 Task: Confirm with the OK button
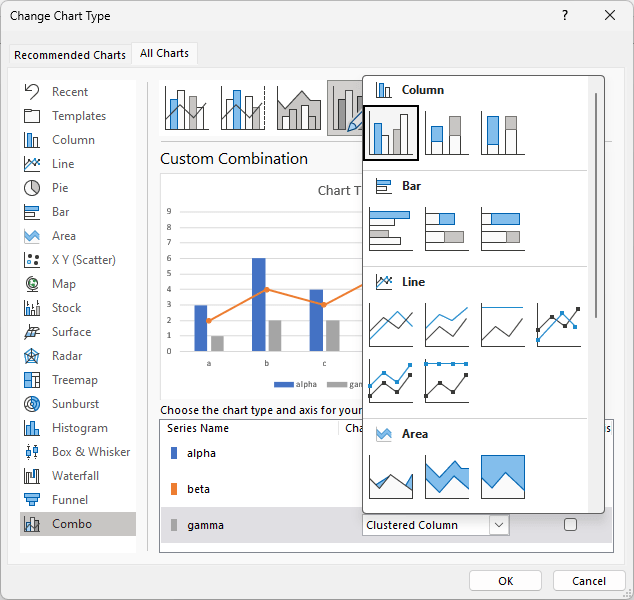505,581
